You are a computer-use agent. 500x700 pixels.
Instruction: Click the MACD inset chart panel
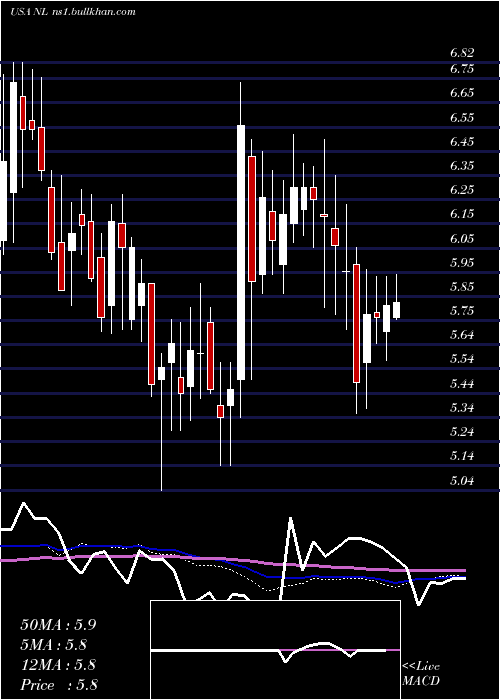275,650
